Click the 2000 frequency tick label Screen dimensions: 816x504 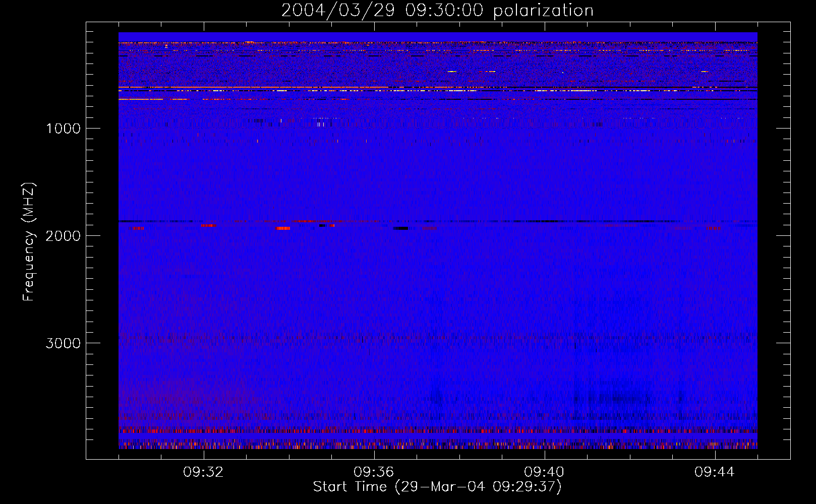[x=63, y=236]
